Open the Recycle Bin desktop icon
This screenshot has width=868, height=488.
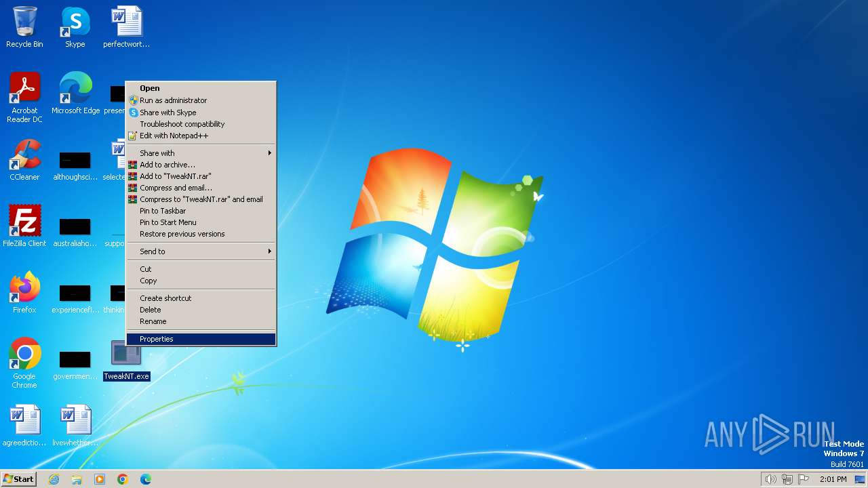24,27
